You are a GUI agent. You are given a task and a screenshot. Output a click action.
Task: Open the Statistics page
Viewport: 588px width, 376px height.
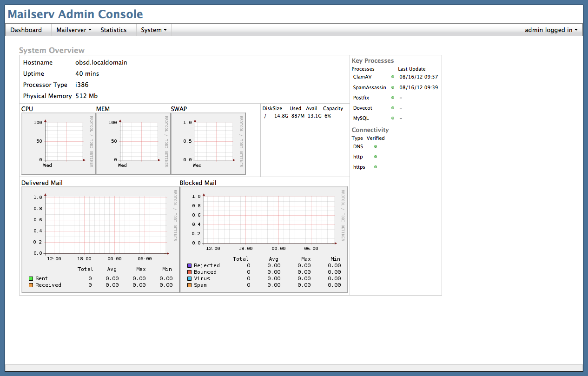pos(113,30)
